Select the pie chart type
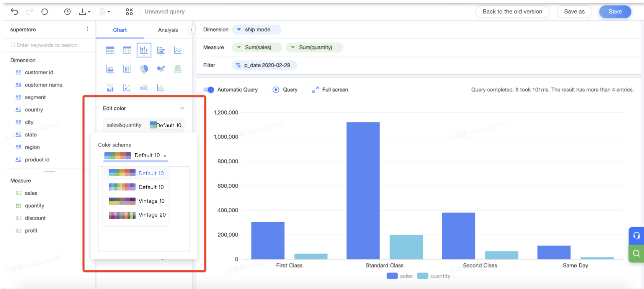 (144, 69)
